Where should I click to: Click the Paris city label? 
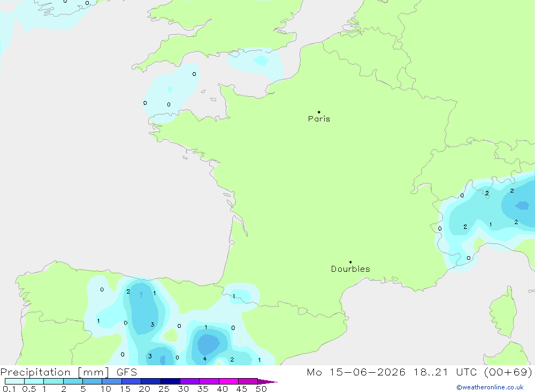(x=319, y=119)
